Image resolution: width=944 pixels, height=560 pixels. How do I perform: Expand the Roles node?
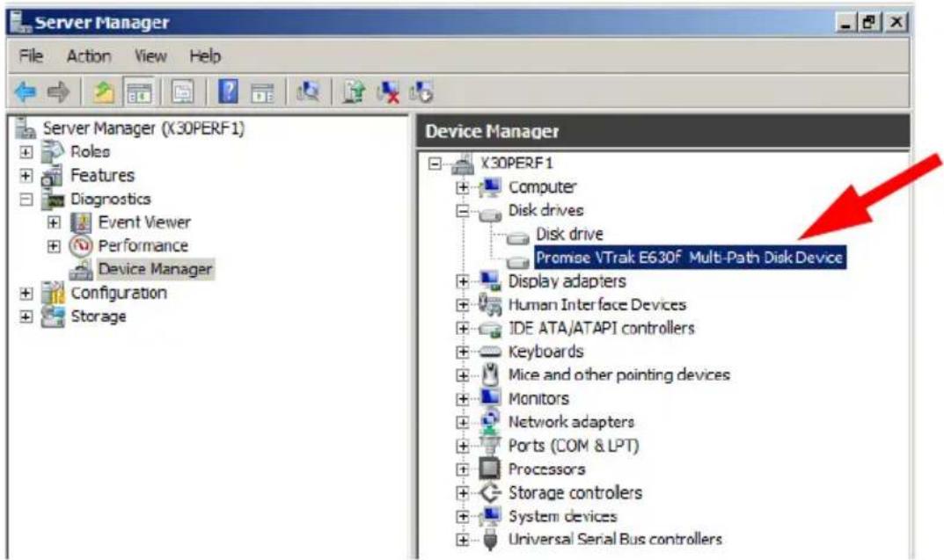coord(26,151)
